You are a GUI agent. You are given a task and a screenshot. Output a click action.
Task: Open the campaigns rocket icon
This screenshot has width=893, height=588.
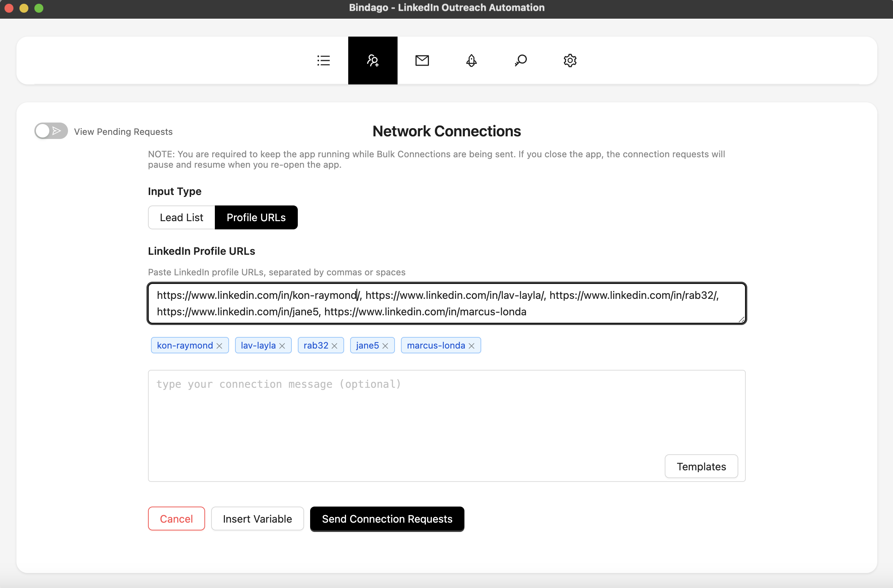pos(471,61)
